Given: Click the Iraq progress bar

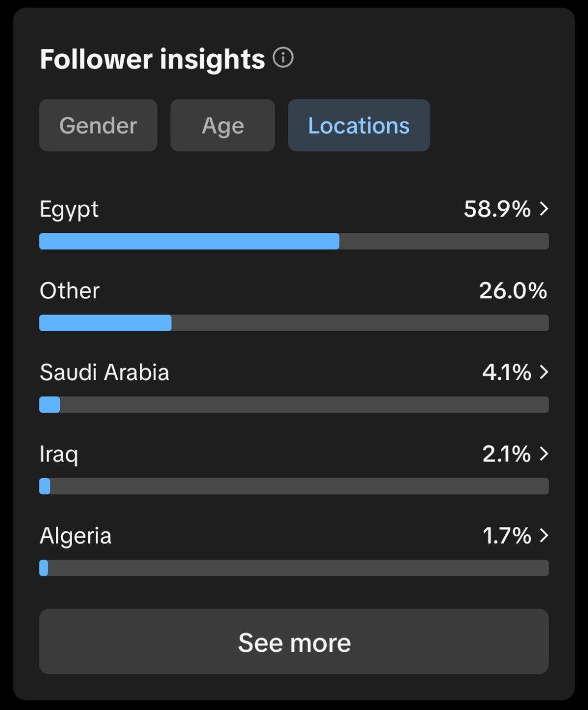Looking at the screenshot, I should (x=294, y=486).
